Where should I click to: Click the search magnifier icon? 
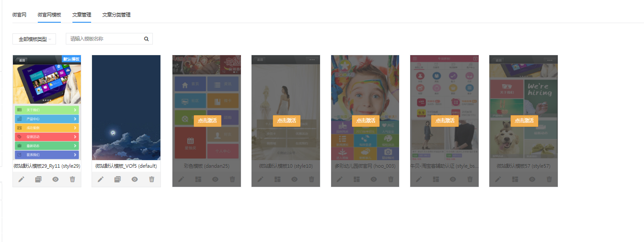click(x=146, y=39)
